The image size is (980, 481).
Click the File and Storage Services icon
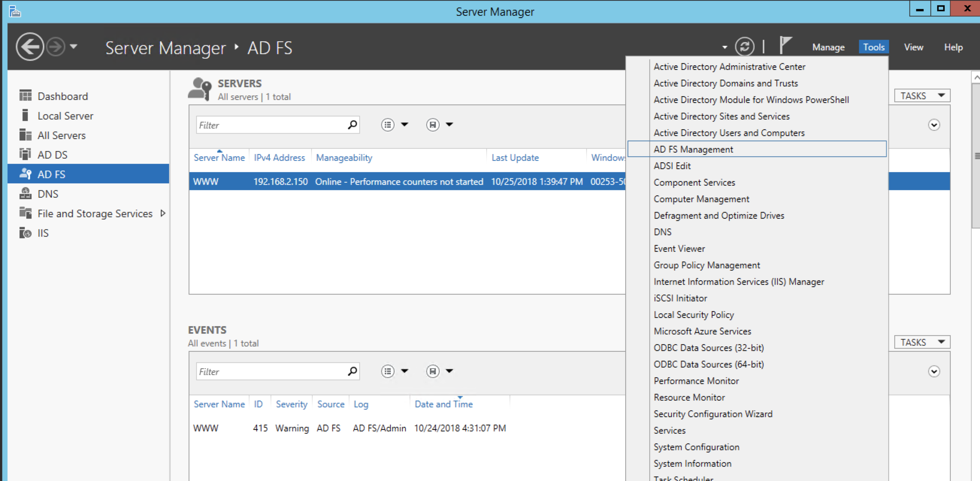point(26,213)
